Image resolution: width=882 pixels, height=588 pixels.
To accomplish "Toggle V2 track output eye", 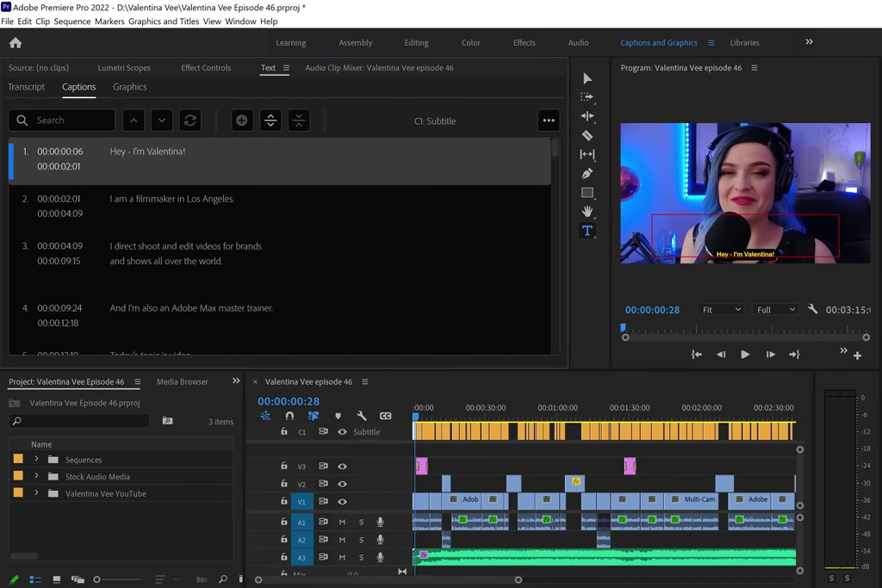I will 342,484.
